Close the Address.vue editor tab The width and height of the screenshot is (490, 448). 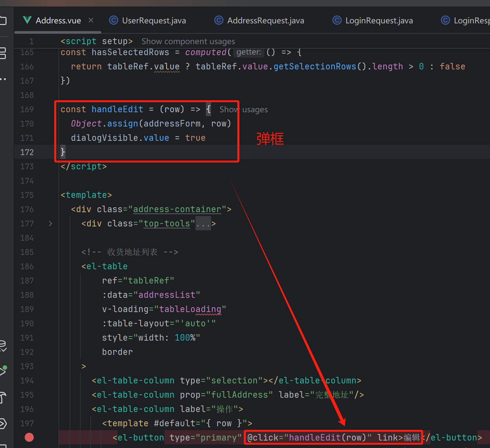click(91, 20)
